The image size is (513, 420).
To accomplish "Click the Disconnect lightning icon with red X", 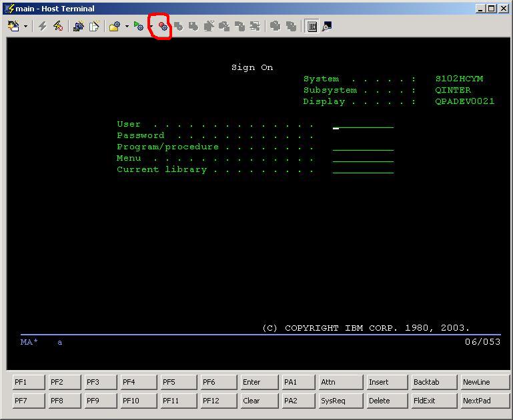I will 58,26.
